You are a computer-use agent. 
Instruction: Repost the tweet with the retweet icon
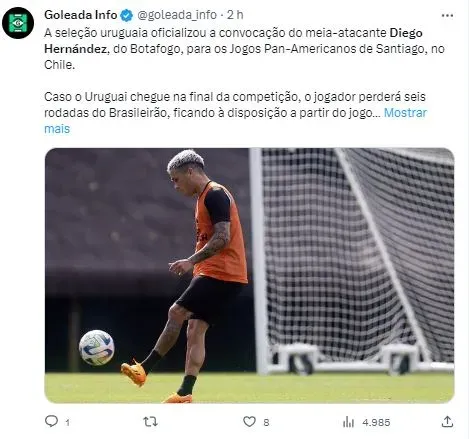150,422
